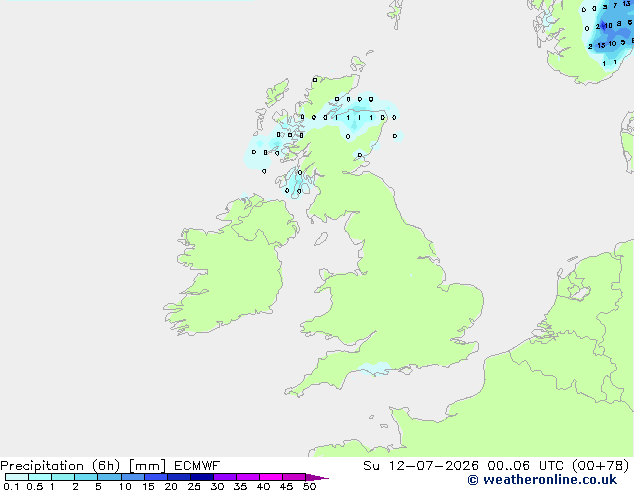Click the 1–2 mm legend color swatch
This screenshot has width=634, height=490.
pos(63,477)
